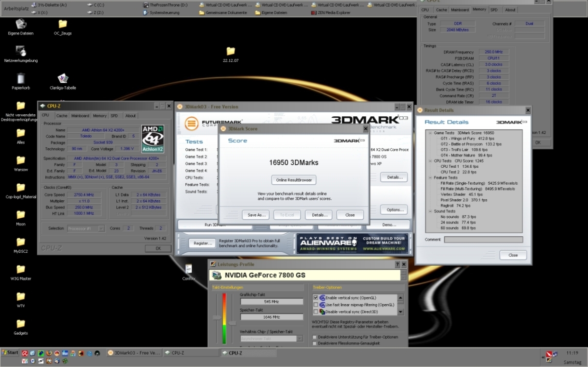Open 3½-Diskette (A:) drive shortcut
This screenshot has height=367, width=588.
click(49, 5)
